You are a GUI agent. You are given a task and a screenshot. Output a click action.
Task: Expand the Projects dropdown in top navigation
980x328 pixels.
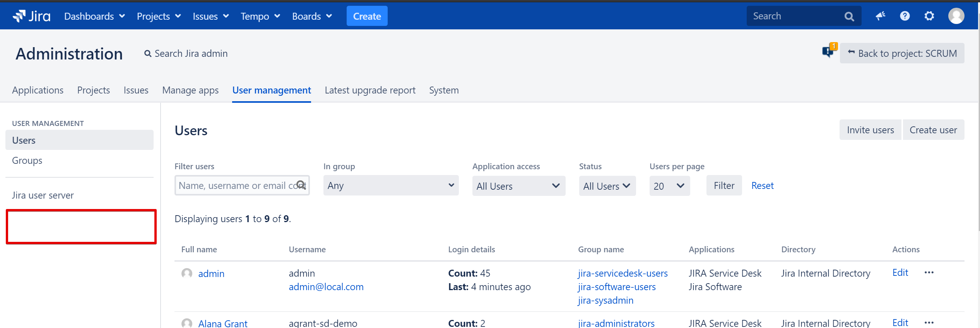(x=159, y=16)
